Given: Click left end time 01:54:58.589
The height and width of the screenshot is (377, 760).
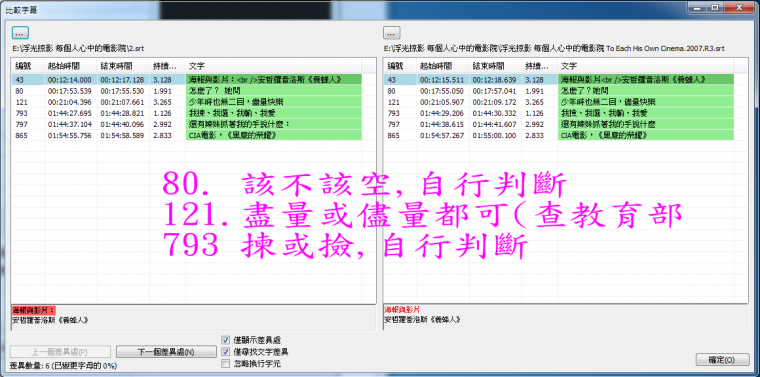Looking at the screenshot, I should 122,135.
